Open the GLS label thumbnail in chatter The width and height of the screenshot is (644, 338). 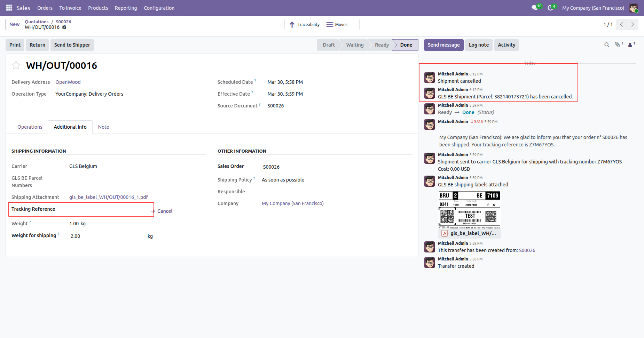tap(469, 210)
